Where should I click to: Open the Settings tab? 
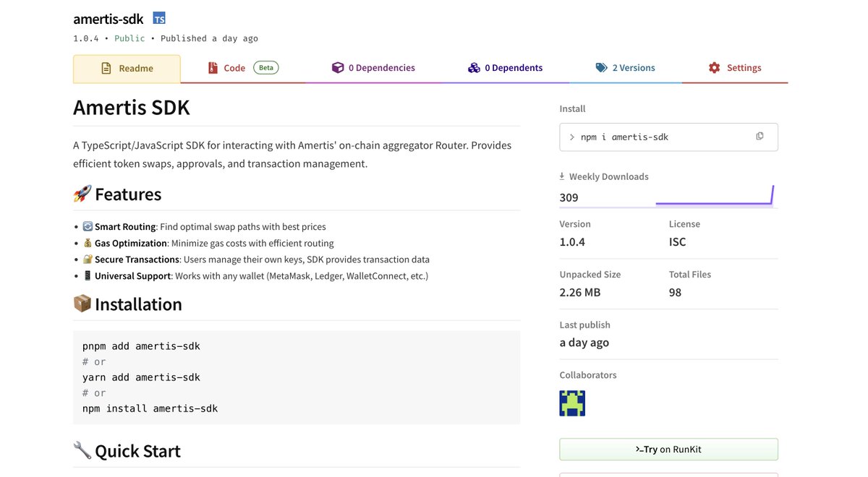coord(735,68)
